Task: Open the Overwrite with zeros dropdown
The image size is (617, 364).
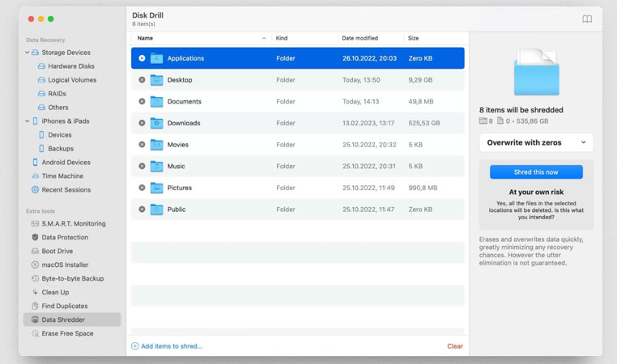Action: pyautogui.click(x=536, y=142)
